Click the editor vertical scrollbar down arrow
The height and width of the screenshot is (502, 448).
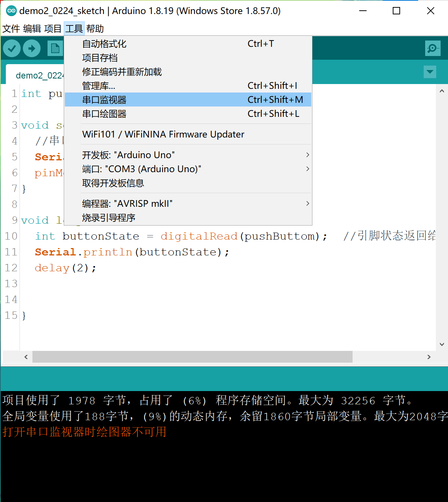pyautogui.click(x=442, y=344)
